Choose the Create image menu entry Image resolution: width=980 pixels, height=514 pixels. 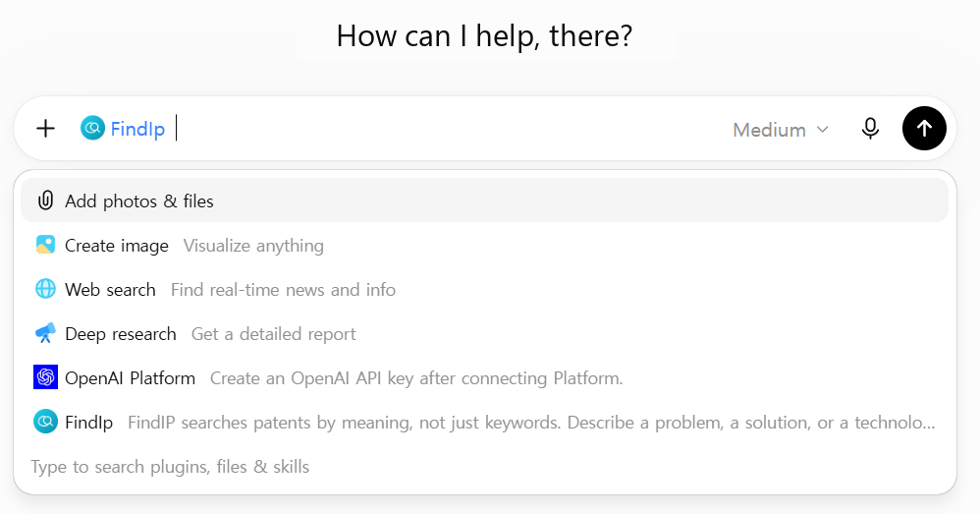[x=484, y=245]
